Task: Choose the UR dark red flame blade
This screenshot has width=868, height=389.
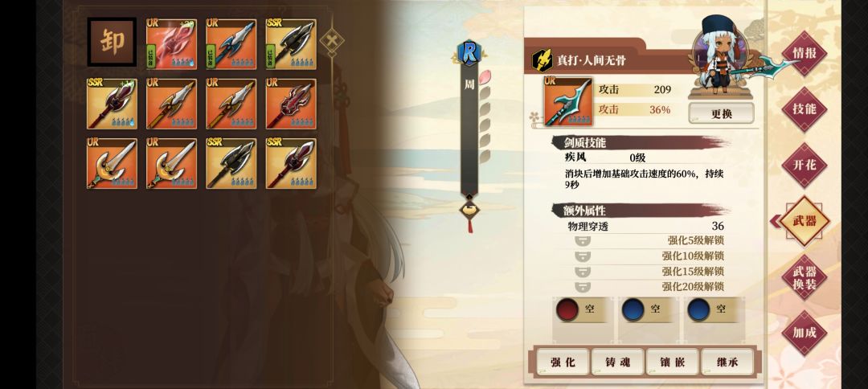Action: point(291,104)
